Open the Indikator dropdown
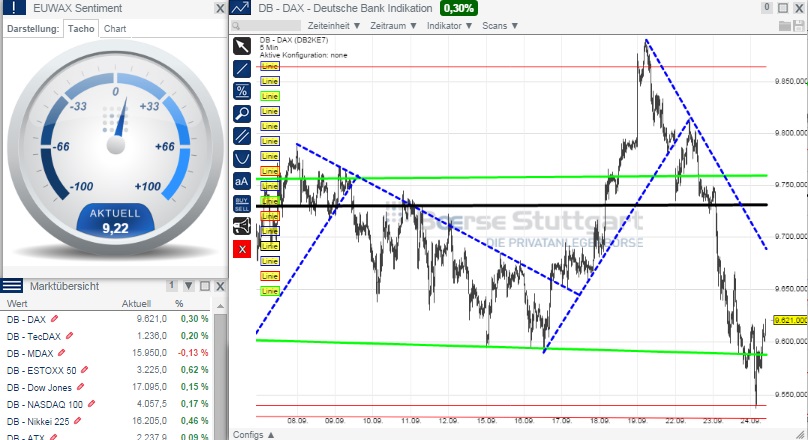This screenshot has height=440, width=808. pyautogui.click(x=449, y=26)
